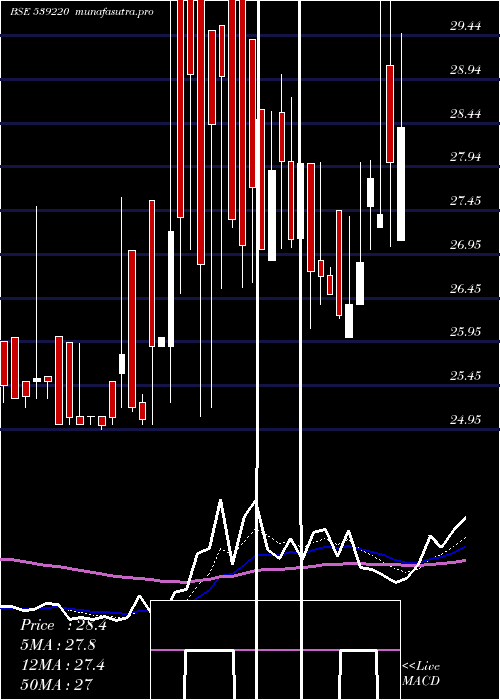Click the 26.45 price axis label

465,288
